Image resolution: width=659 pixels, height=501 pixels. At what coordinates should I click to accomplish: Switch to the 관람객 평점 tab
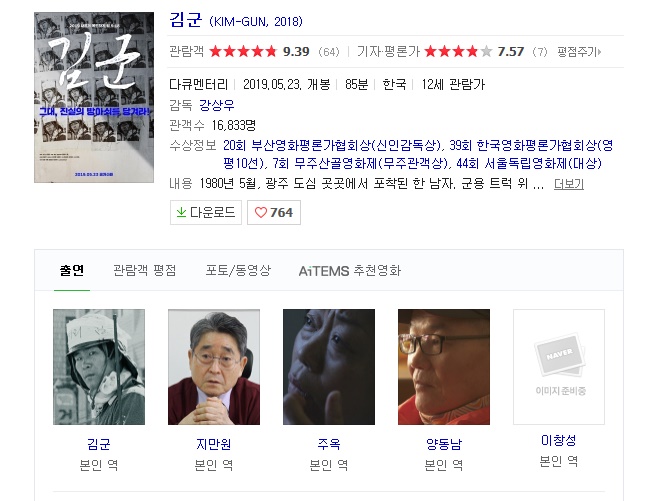(145, 270)
